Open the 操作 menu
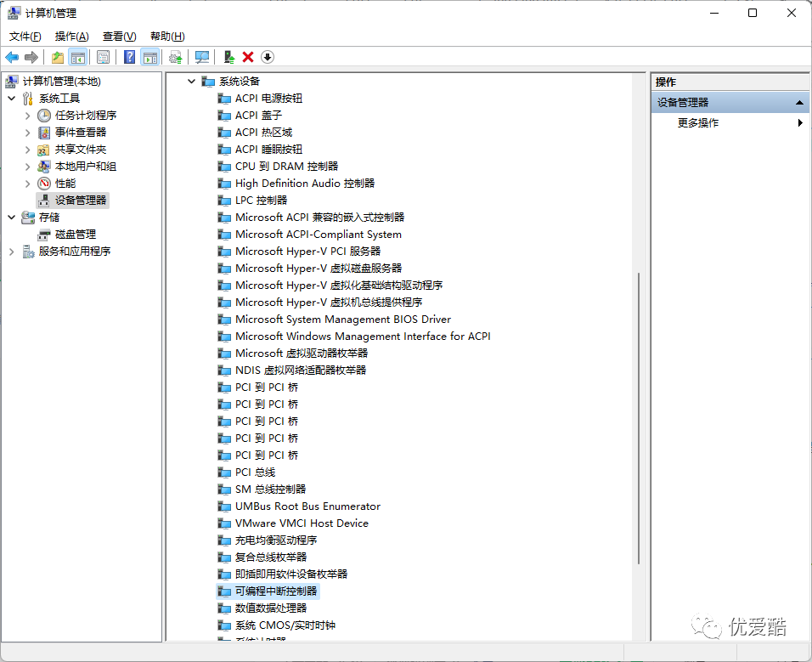Screen dimensions: 812x662 [x=71, y=37]
